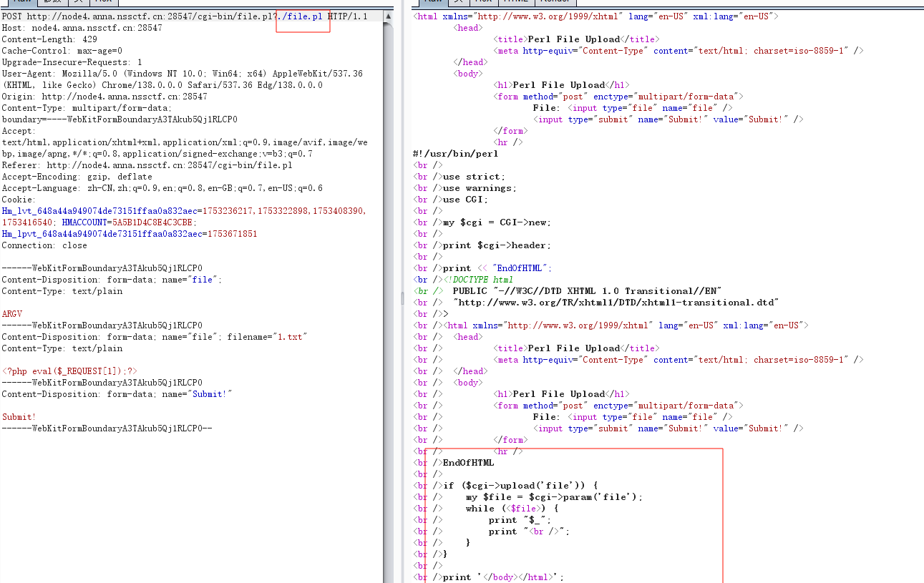Select the php eval $_REQUEST payload line
The width and height of the screenshot is (924, 583).
coord(69,371)
